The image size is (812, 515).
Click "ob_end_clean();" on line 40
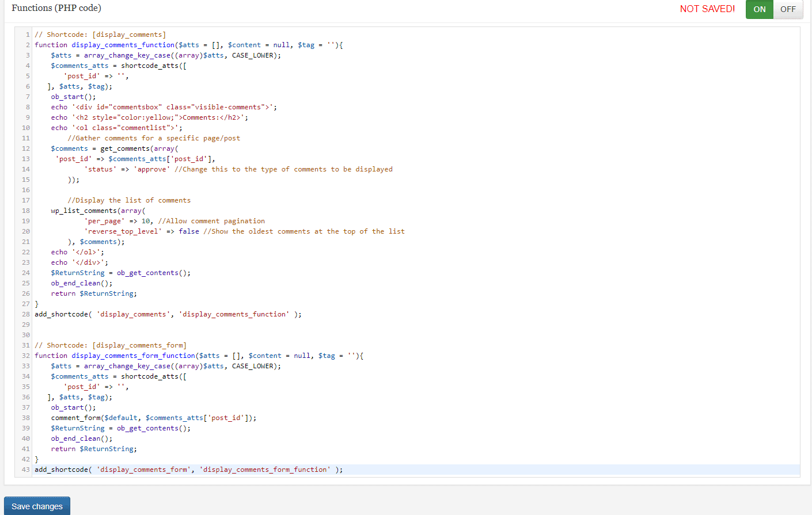(x=82, y=438)
